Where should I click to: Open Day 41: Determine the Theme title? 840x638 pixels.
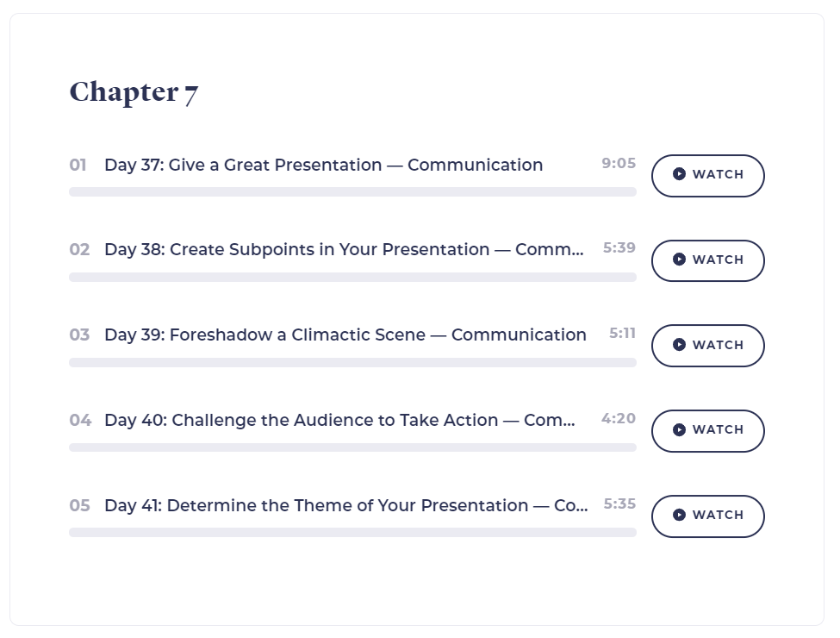[x=346, y=505]
